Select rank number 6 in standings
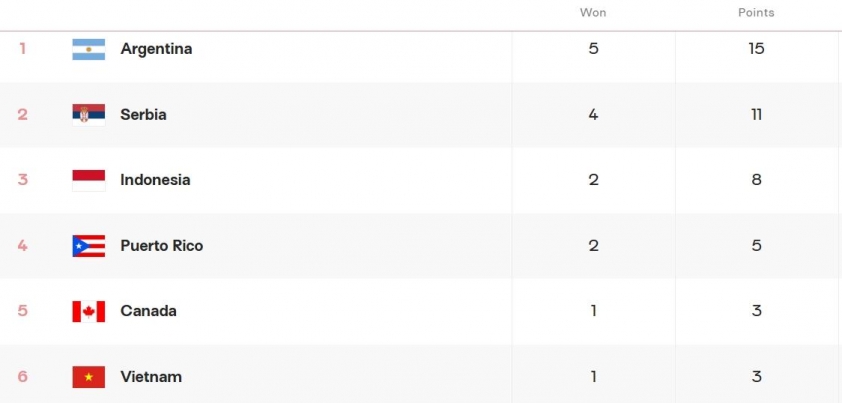 pos(23,377)
